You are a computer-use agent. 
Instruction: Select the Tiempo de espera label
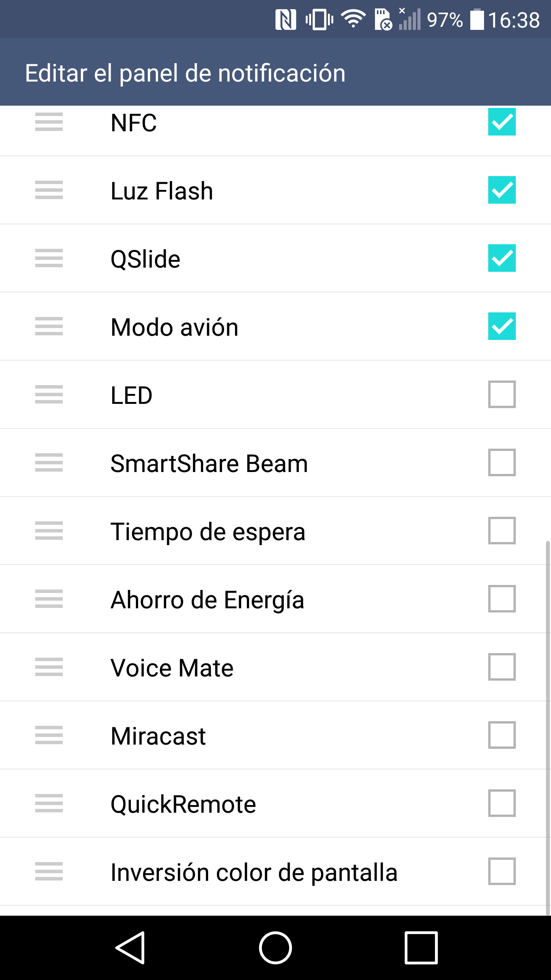(x=208, y=532)
